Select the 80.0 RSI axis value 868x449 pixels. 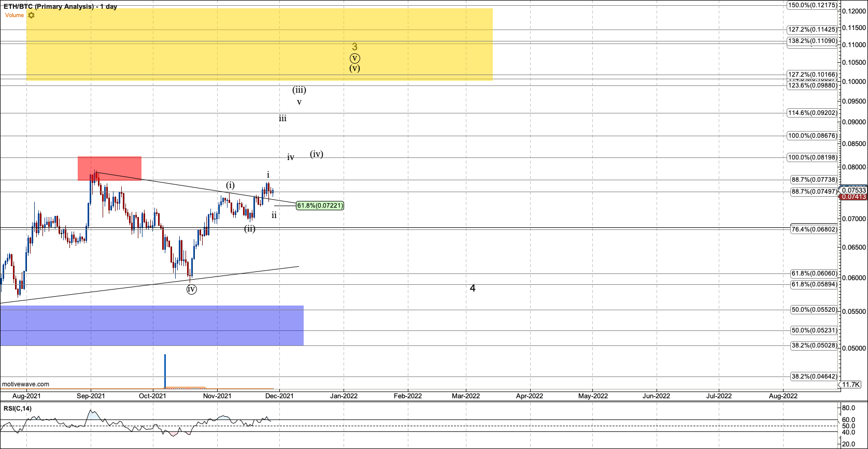[x=848, y=408]
